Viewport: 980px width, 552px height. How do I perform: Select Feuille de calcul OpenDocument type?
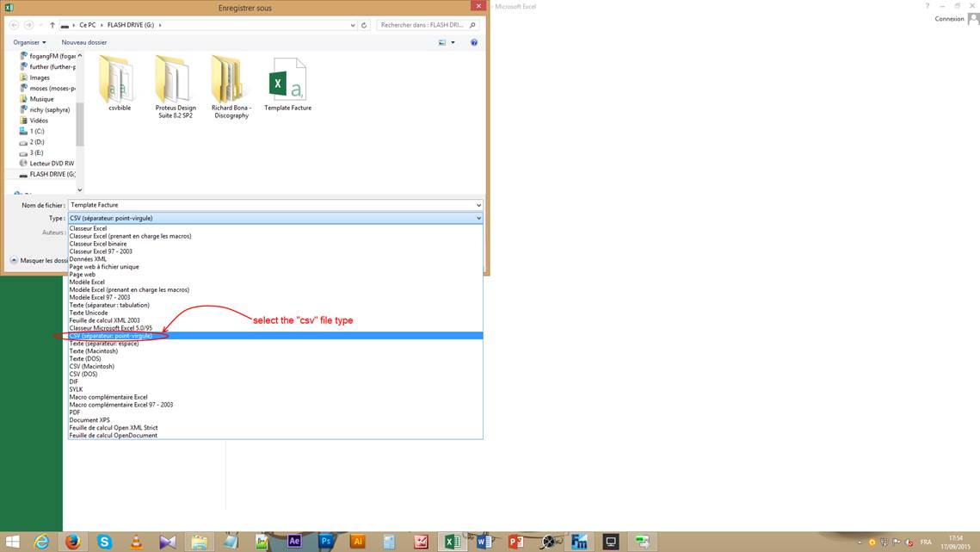(275, 436)
